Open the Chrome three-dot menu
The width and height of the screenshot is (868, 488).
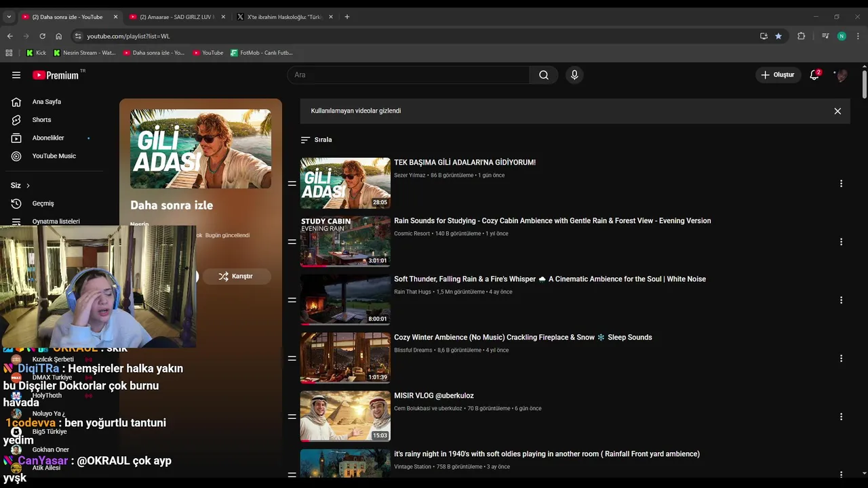point(859,36)
